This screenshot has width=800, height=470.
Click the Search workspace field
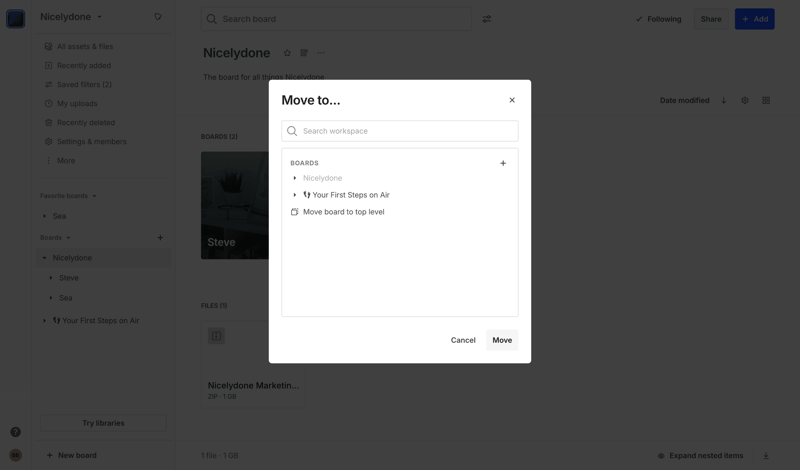(399, 131)
